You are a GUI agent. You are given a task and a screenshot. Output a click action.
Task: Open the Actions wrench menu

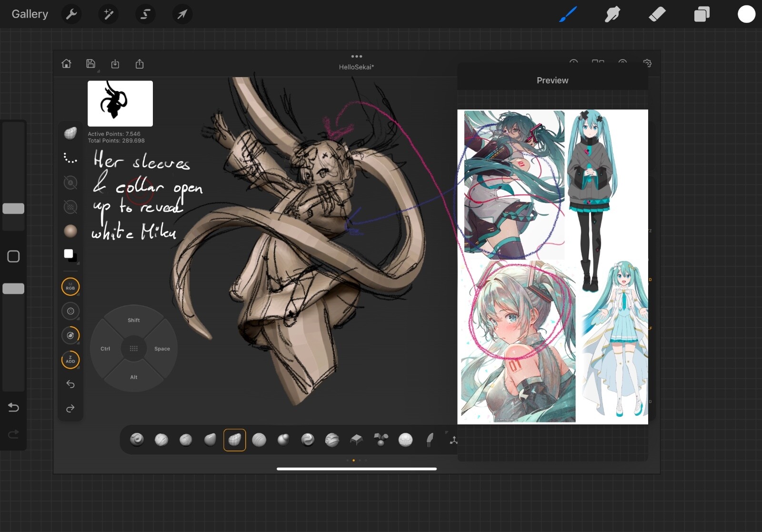click(71, 14)
